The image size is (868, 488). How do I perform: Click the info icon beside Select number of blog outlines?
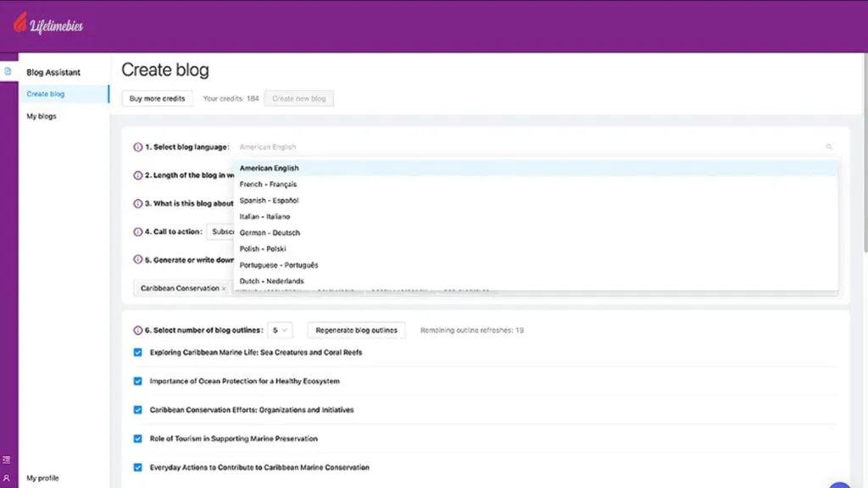[138, 330]
